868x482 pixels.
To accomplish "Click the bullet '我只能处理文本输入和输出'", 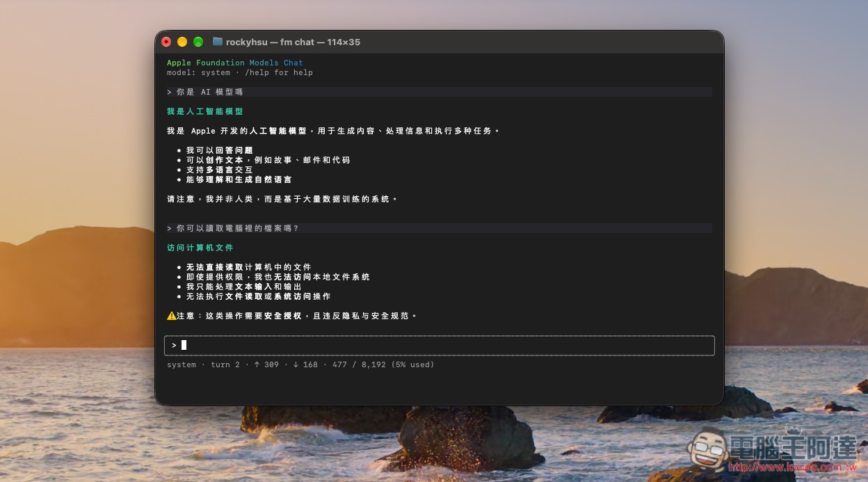I will point(243,287).
